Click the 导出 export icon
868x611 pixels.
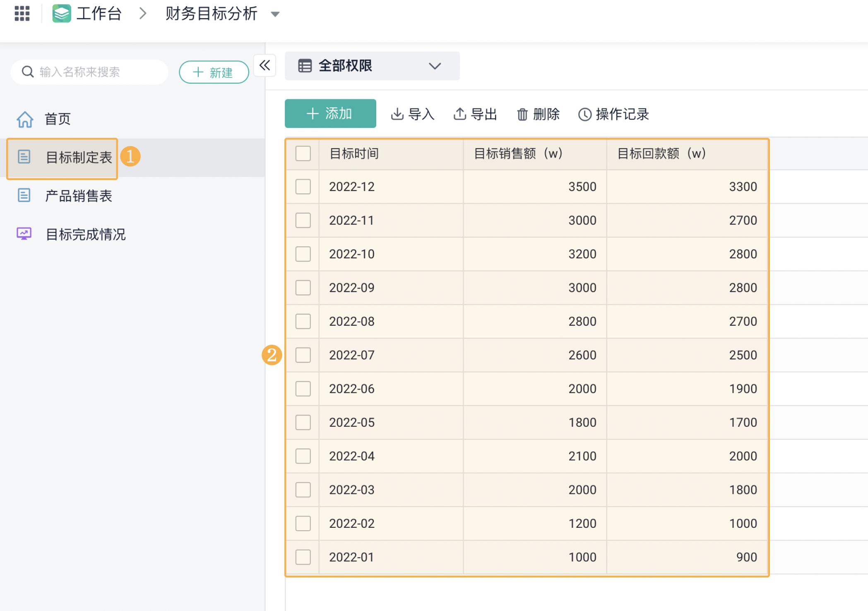pos(460,114)
